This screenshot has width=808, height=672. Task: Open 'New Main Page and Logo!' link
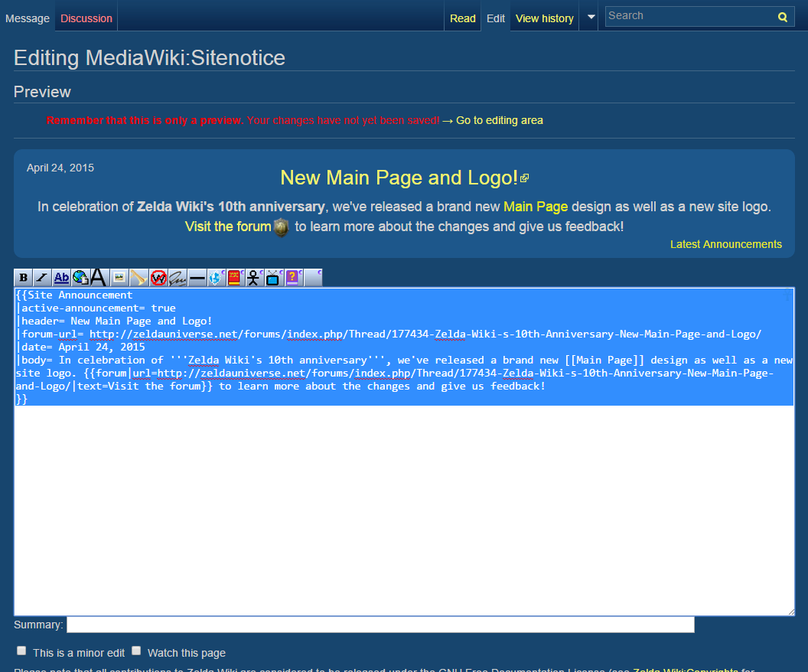click(399, 178)
